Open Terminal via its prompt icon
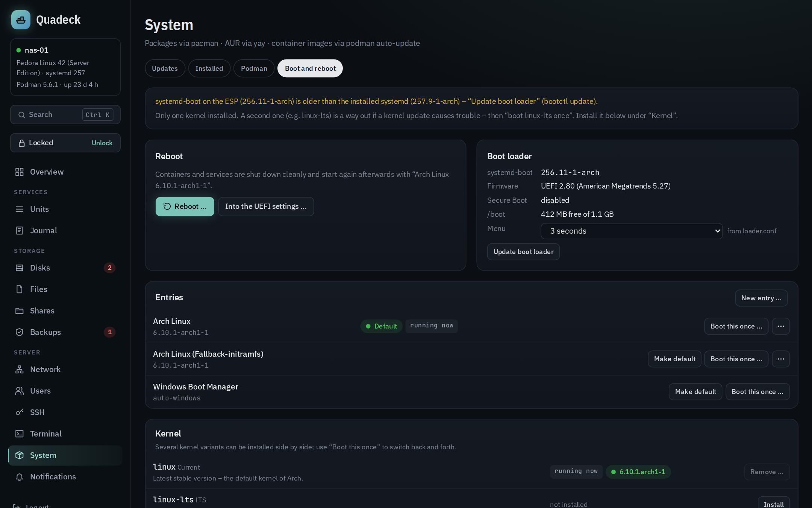 tap(20, 434)
